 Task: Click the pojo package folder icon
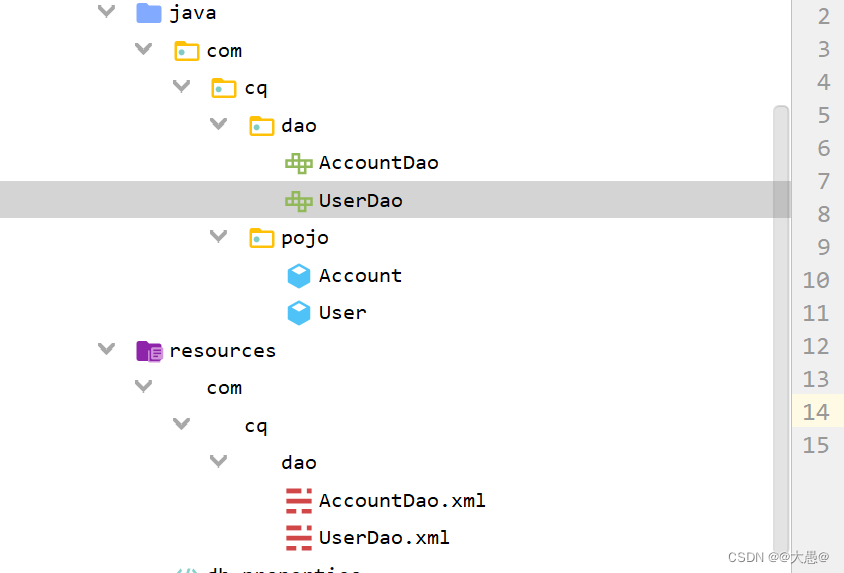(x=262, y=238)
